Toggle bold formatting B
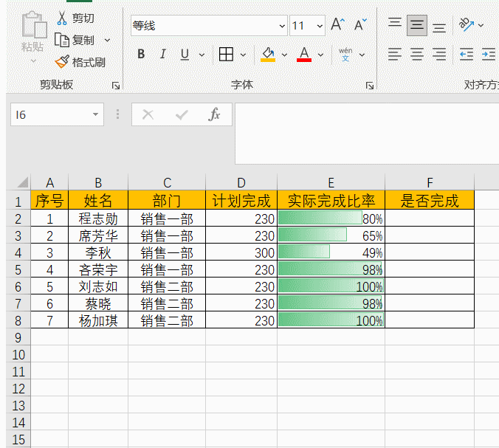Viewport: 499px width, 448px height. (141, 54)
